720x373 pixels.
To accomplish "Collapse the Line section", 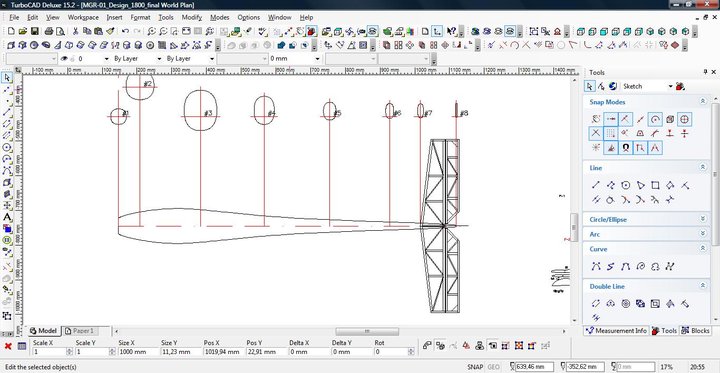I will click(702, 168).
